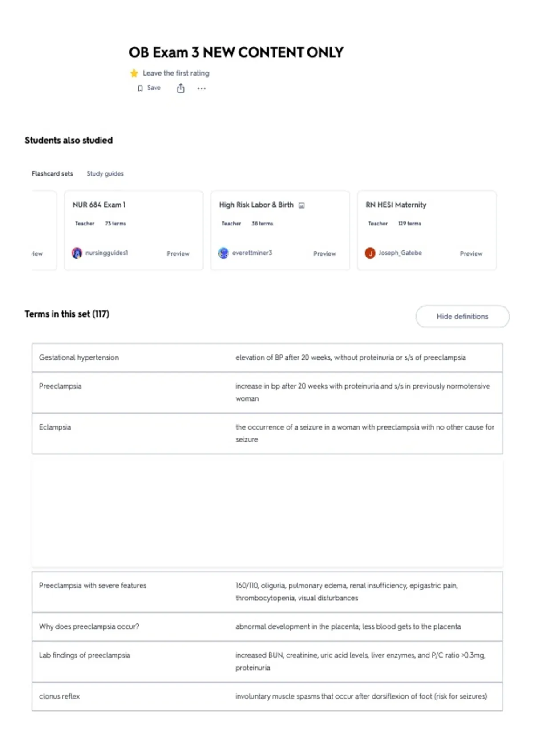Preview the NUR 684 Exam 1 set
The height and width of the screenshot is (756, 534).
pyautogui.click(x=178, y=253)
